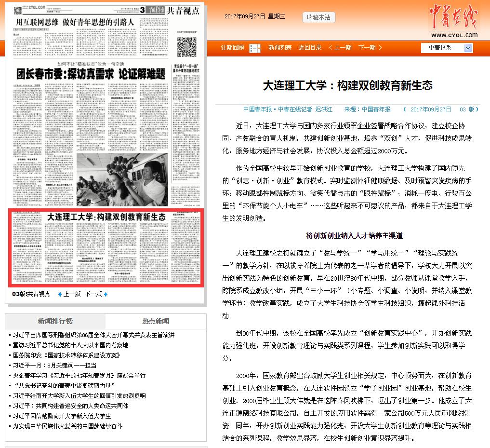Viewport: 490px width, 448px height.
Task: Open article 团长春市委:探访真需求 论证解难题
Action: (x=91, y=74)
